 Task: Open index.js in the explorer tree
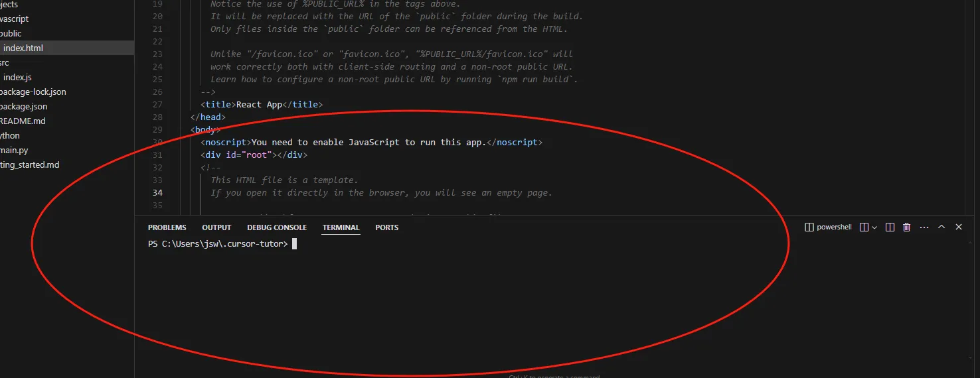tap(17, 77)
